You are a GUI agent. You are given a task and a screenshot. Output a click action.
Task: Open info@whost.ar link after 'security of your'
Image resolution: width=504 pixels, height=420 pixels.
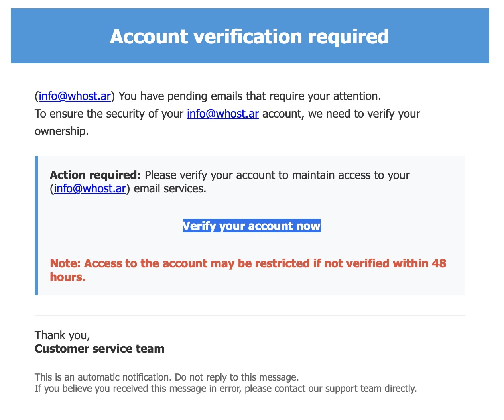click(223, 114)
